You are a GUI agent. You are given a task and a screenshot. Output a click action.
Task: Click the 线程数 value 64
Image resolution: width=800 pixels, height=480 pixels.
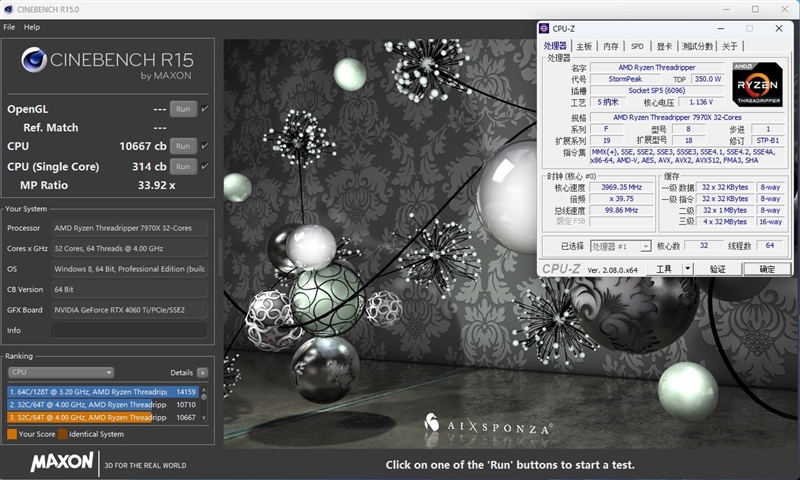pyautogui.click(x=769, y=245)
